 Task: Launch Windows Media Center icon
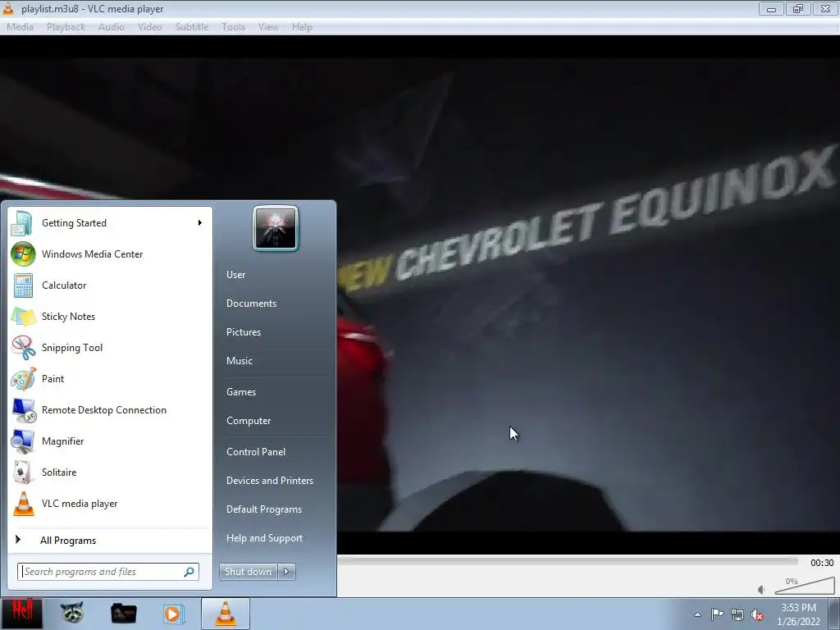tap(23, 254)
